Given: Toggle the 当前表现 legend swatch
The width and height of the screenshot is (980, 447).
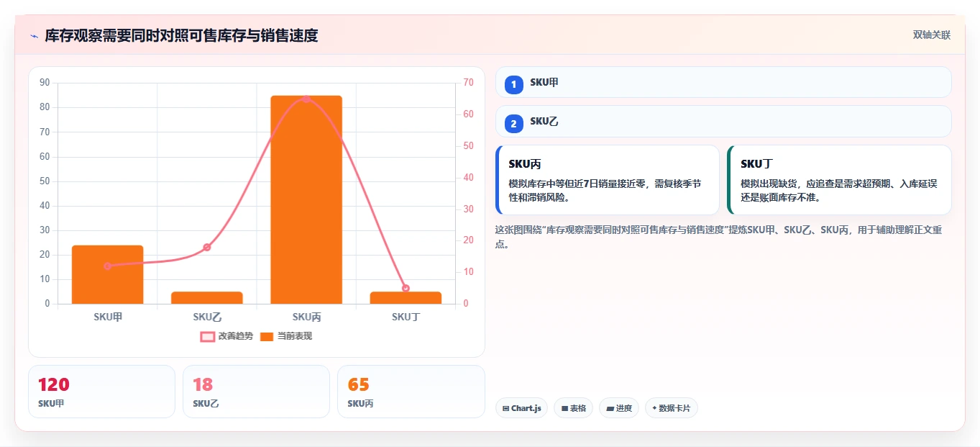Looking at the screenshot, I should tap(267, 336).
